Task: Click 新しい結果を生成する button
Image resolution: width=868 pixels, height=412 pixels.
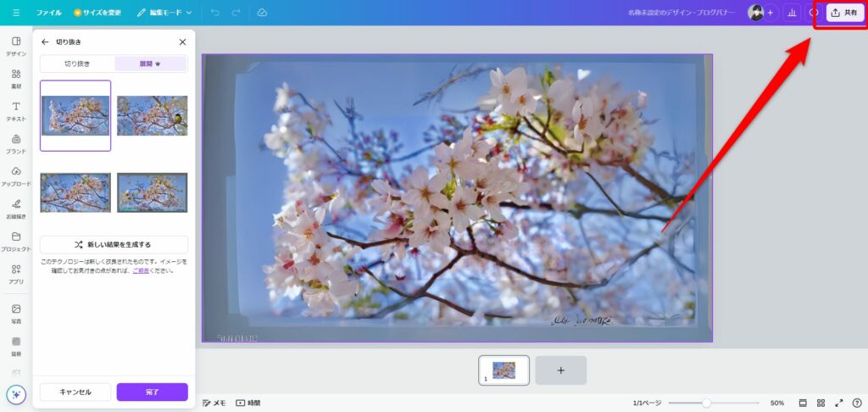Action: click(x=114, y=244)
